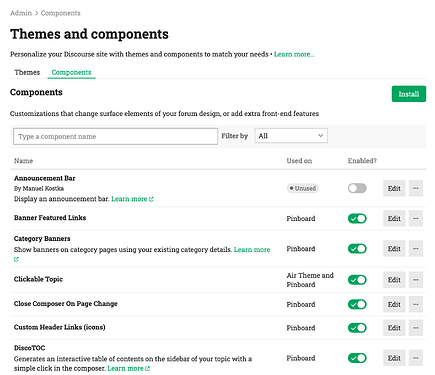Go to Admin in the breadcrumb
Image resolution: width=435 pixels, height=375 pixels.
[21, 13]
